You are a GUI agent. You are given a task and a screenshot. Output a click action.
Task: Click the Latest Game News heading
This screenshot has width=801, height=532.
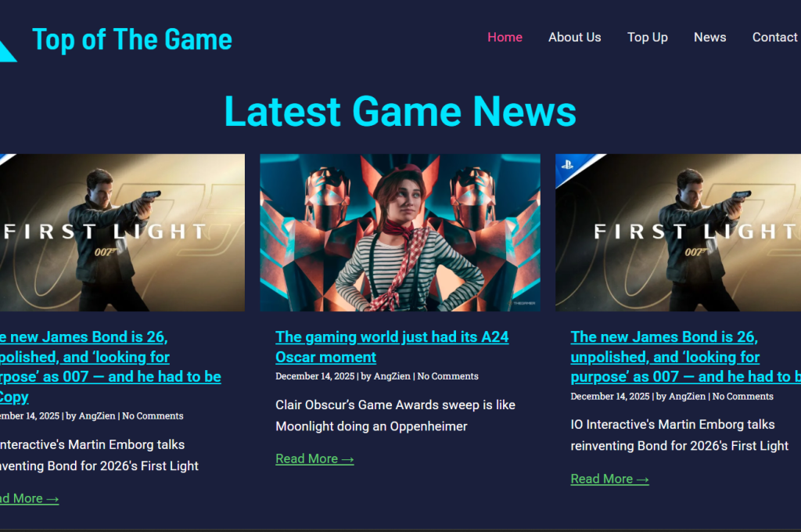click(400, 111)
